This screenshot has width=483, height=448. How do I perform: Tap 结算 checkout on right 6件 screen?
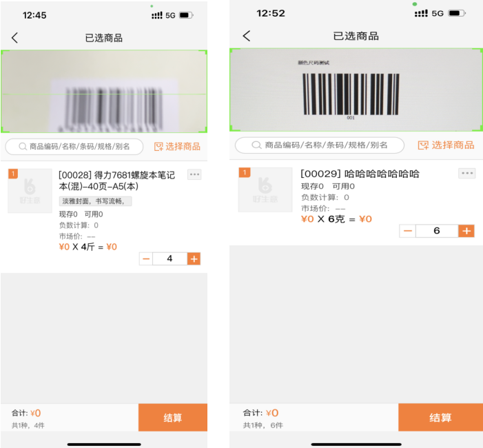click(440, 417)
